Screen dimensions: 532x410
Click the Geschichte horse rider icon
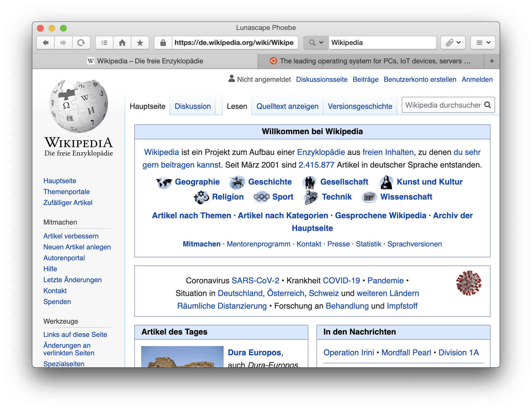[237, 182]
